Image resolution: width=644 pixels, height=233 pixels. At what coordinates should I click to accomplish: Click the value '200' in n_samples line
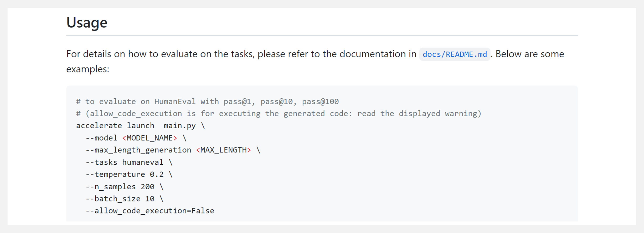tap(147, 187)
